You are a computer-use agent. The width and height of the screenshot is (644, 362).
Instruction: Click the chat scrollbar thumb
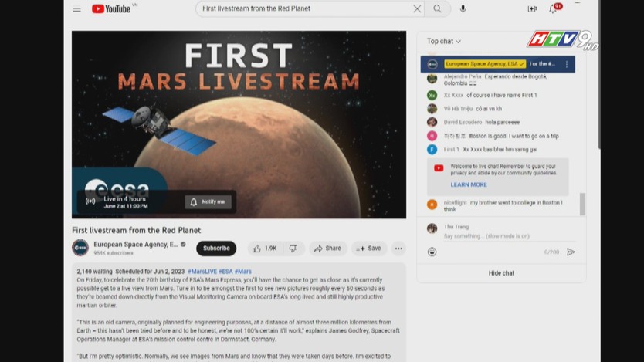(582, 204)
